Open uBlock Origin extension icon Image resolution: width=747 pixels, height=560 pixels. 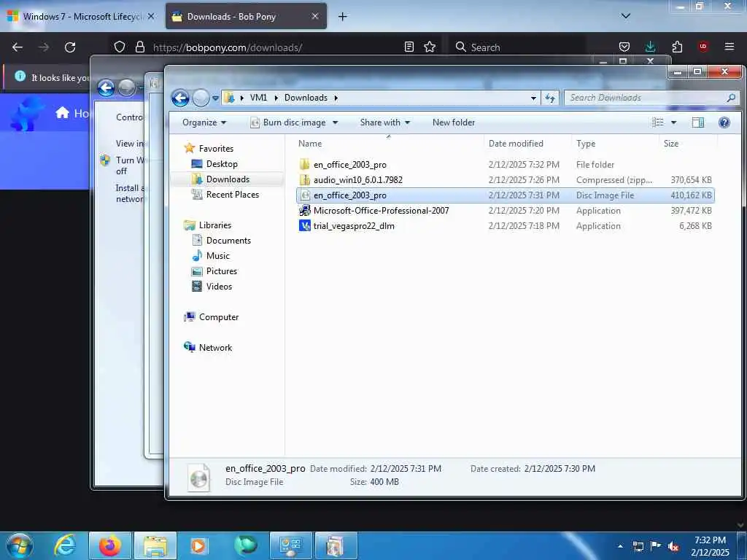(x=703, y=47)
